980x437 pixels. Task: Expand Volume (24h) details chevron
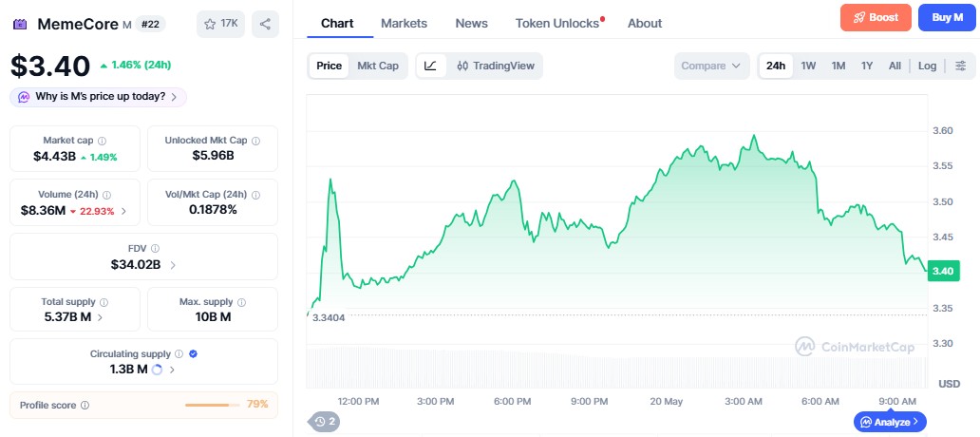click(123, 211)
